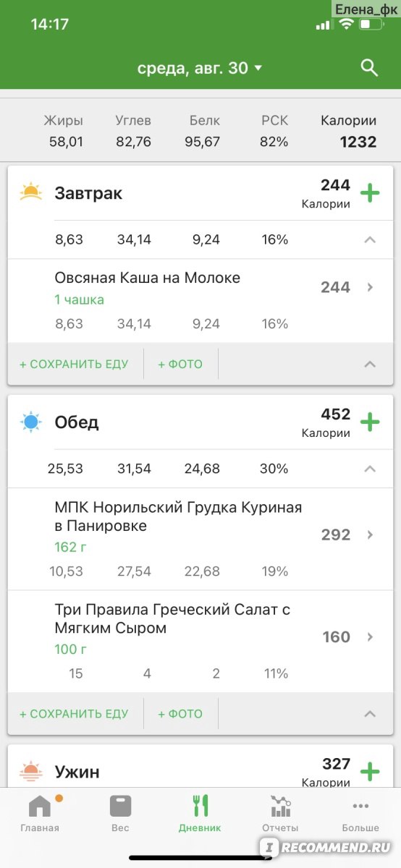Add food to Обед with plus icon
The image size is (401, 868).
pos(370,422)
